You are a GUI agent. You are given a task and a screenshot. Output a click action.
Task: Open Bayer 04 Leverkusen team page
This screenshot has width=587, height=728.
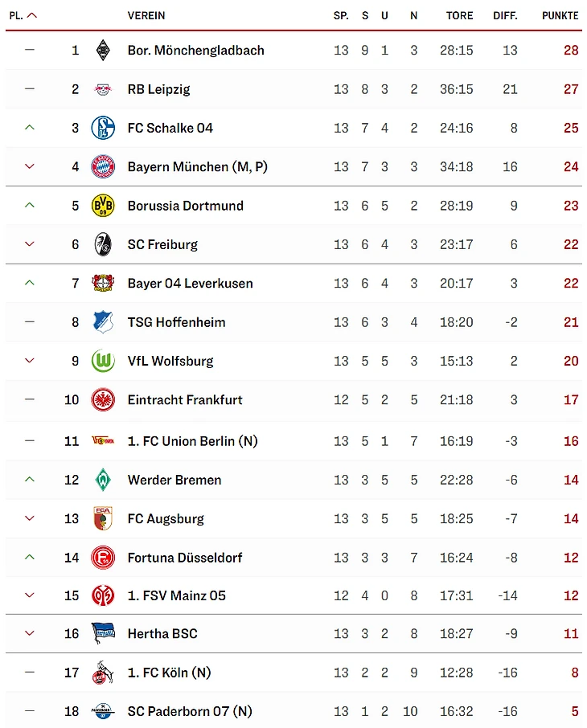pos(190,283)
